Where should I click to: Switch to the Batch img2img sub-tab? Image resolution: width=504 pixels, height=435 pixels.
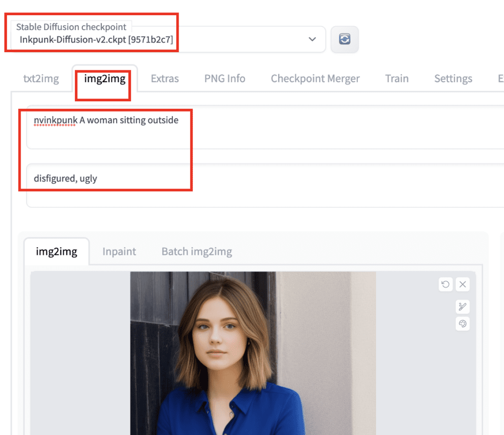[x=197, y=251]
